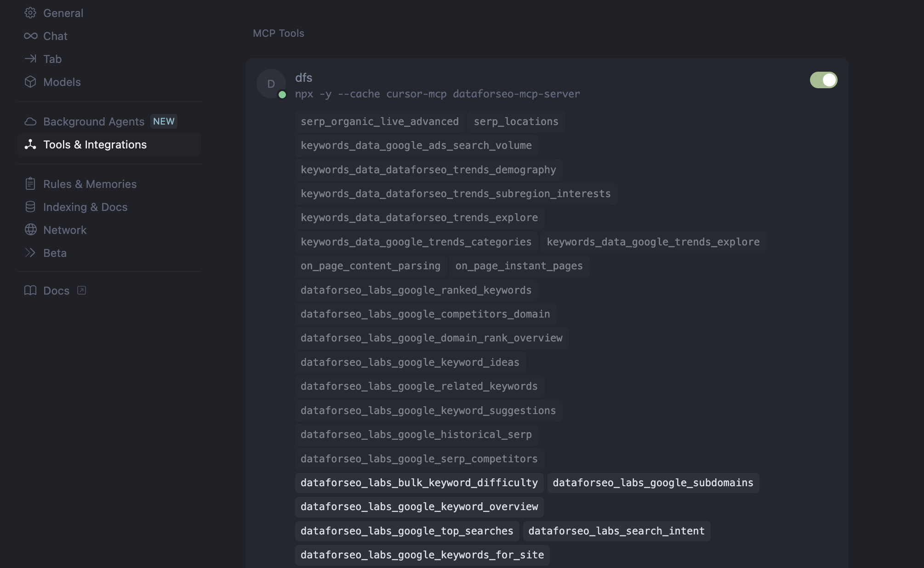Toggle dataforseo_labs_google_top_searches tool
924x568 pixels.
click(407, 531)
